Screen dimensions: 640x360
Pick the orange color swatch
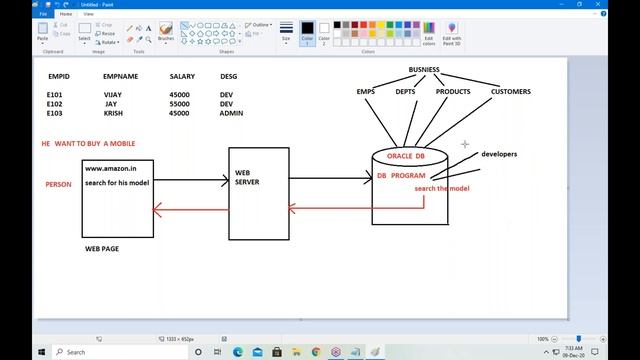[x=372, y=25]
